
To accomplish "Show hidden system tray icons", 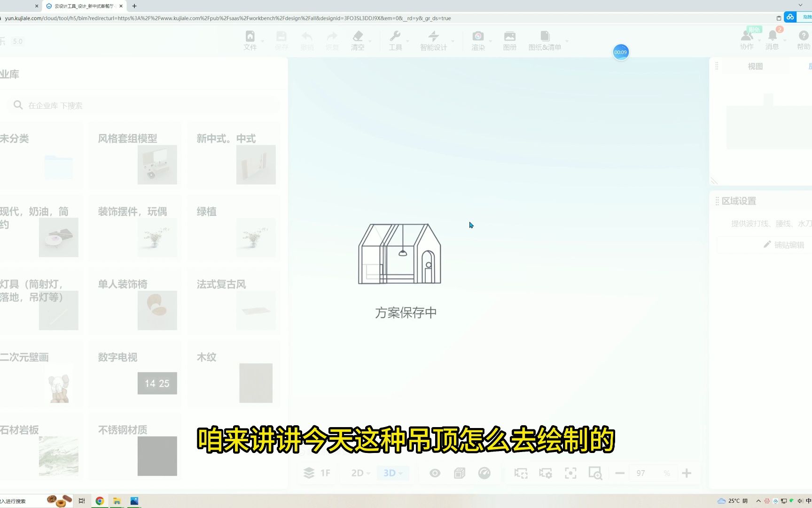I will [x=758, y=501].
